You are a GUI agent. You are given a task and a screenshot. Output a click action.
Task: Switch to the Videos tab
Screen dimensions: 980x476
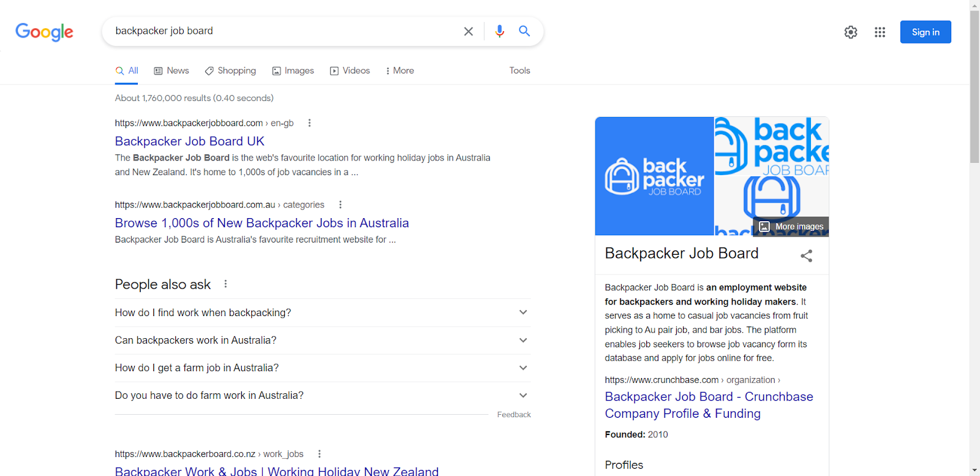tap(350, 71)
